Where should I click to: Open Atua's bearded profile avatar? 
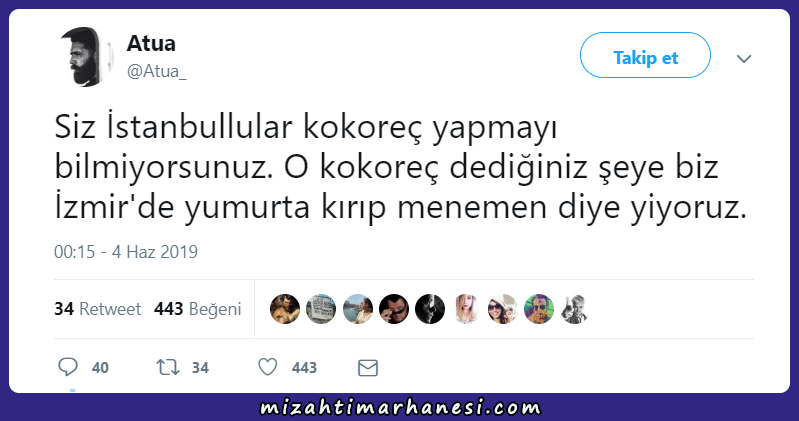pyautogui.click(x=85, y=57)
